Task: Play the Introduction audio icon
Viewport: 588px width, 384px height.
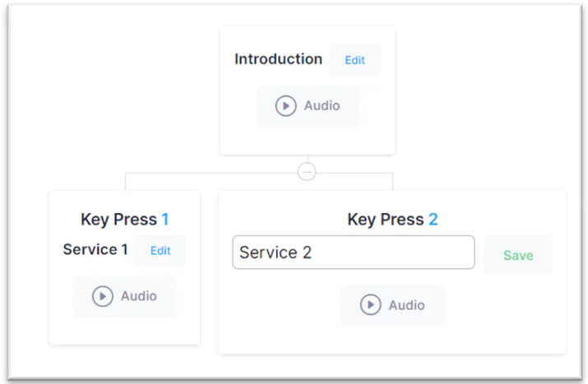Action: click(285, 106)
